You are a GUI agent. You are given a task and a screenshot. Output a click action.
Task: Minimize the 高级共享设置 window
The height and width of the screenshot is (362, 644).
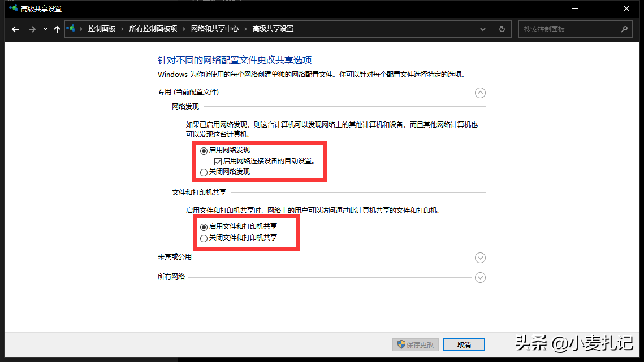[x=575, y=8]
